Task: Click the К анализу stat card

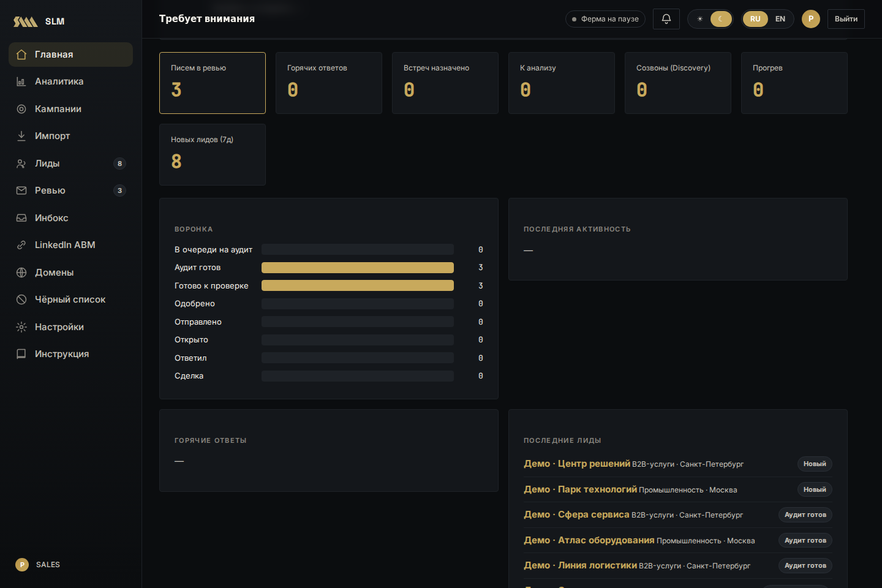Action: click(562, 83)
